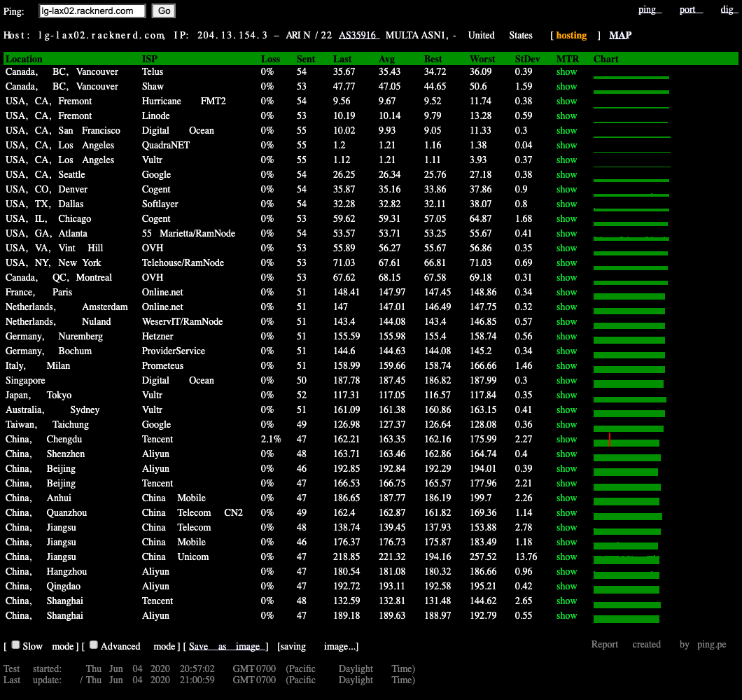Click the Avg column header

click(x=386, y=59)
